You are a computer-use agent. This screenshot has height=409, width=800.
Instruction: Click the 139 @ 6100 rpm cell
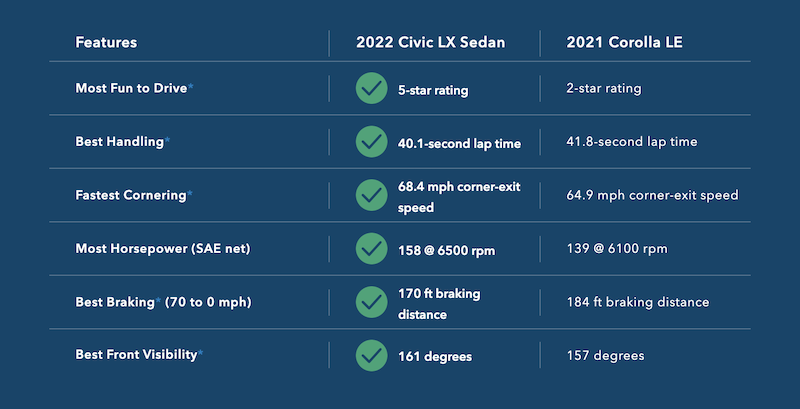pyautogui.click(x=617, y=249)
